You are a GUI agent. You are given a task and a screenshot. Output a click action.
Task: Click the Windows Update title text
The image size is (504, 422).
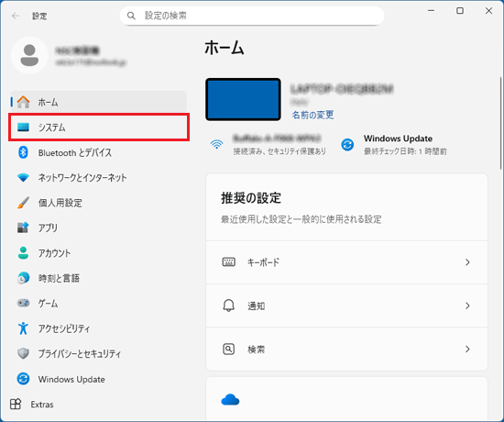click(398, 139)
